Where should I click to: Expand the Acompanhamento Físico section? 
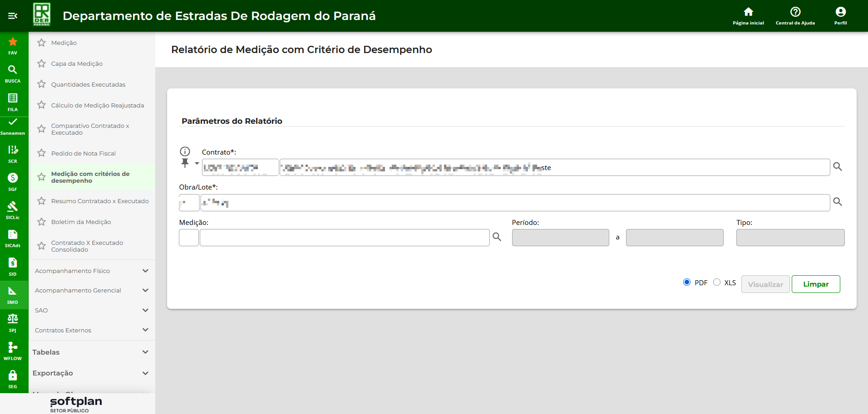pos(145,271)
